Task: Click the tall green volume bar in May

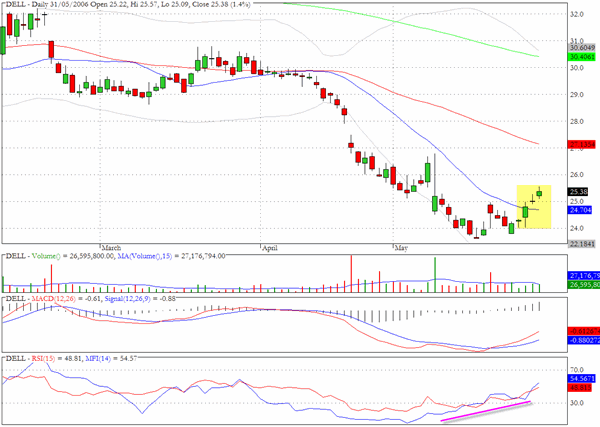Action: tap(435, 275)
